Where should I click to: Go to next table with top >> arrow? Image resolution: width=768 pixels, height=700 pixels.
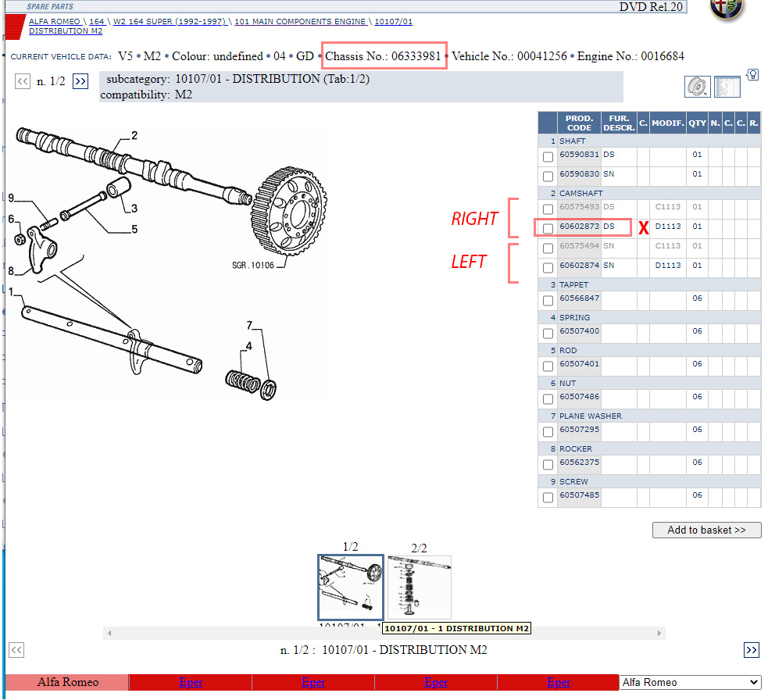(x=80, y=80)
